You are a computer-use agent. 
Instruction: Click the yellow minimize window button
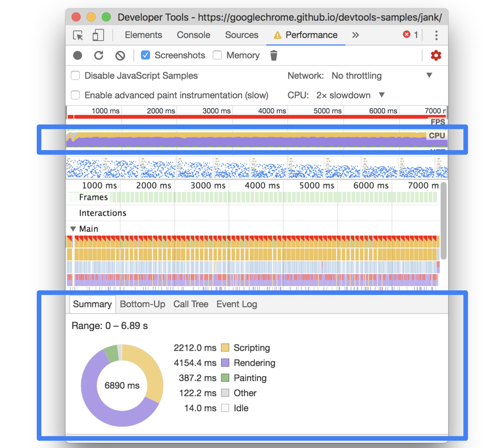coord(91,17)
